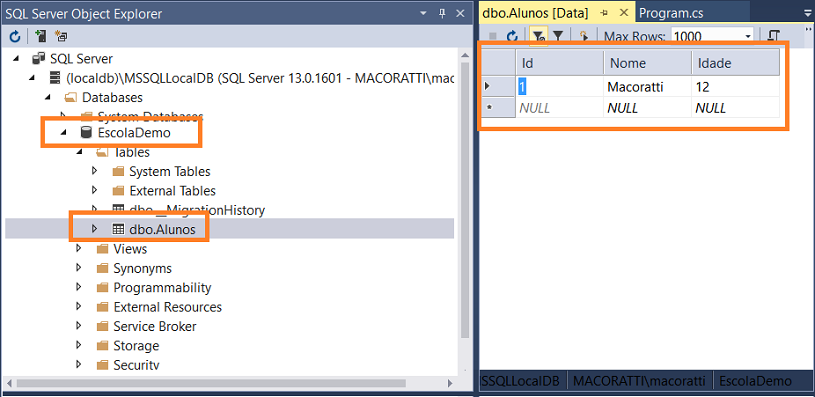Collapse the Databases folder
The width and height of the screenshot is (815, 397).
tap(48, 97)
